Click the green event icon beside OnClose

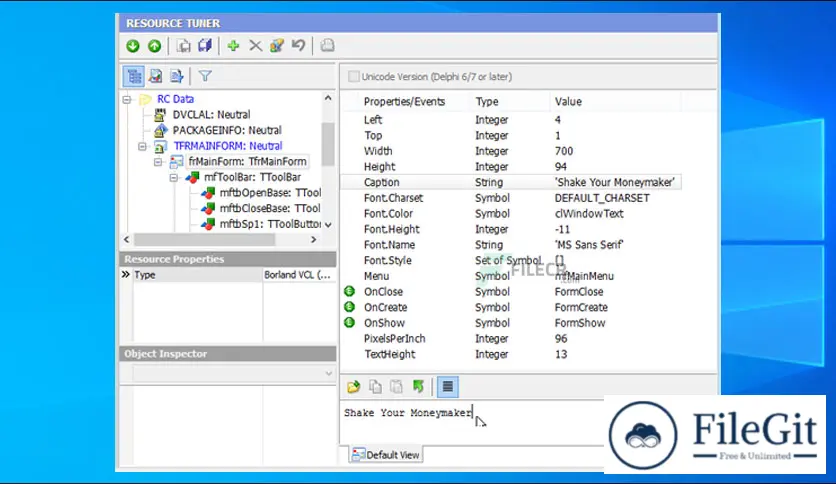(349, 291)
